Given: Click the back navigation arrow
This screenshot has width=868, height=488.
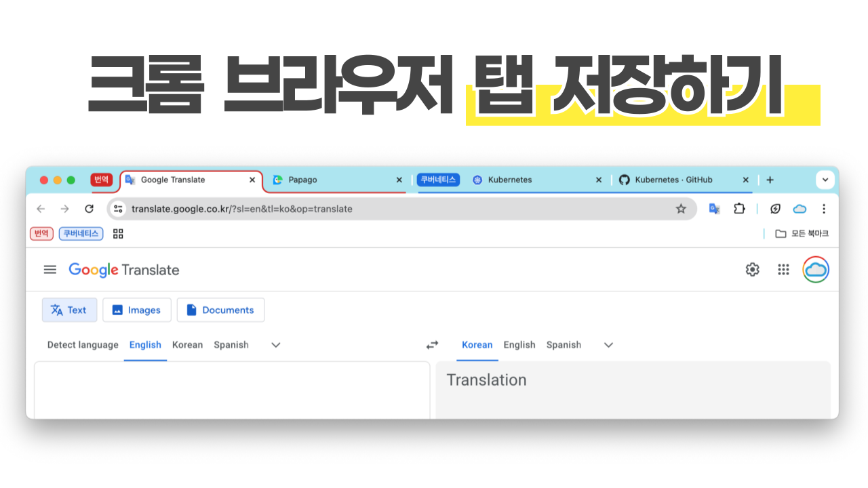Looking at the screenshot, I should tap(41, 209).
